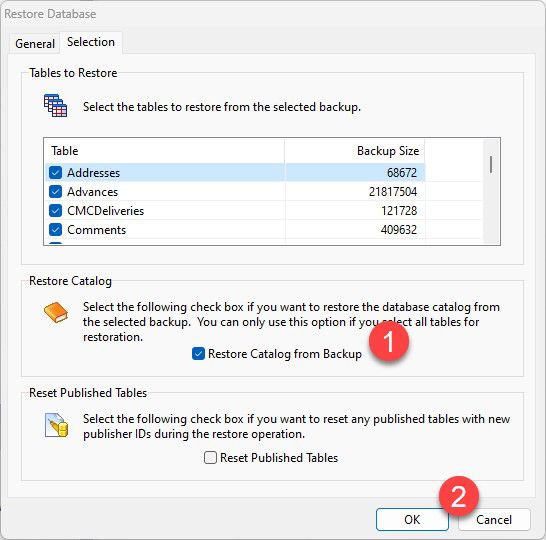Viewport: 546px width, 540px height.
Task: Select the Comments row in the table list
Action: pos(235,230)
